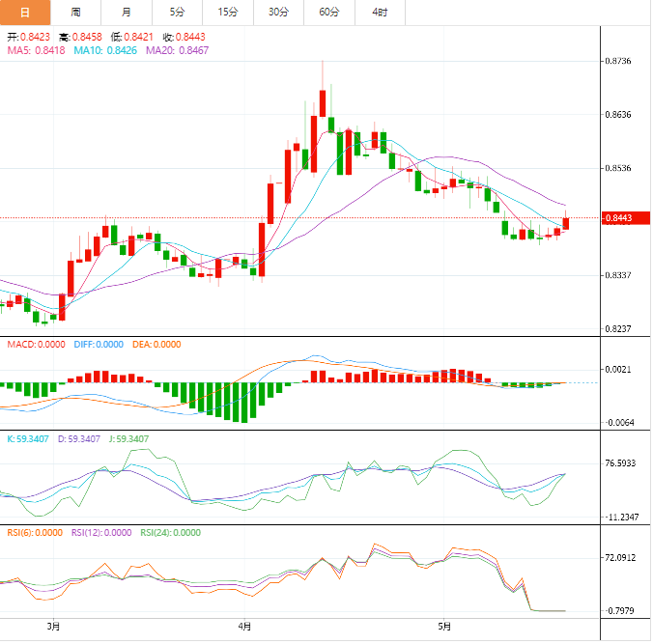Screen dimensions: 653x644
Task: Click the MACD:0.0000 label
Action: [x=37, y=345]
